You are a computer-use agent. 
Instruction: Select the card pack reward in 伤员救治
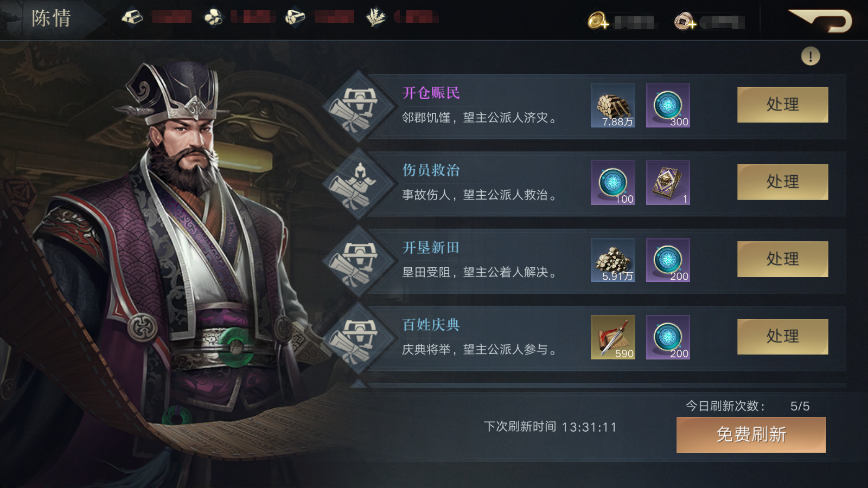[x=668, y=183]
